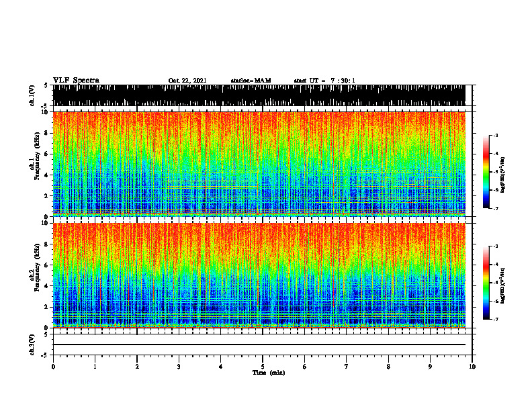Click the 2 kHz tick on ch.1 axis
Image resolution: width=532 pixels, height=411 pixels.
point(47,195)
